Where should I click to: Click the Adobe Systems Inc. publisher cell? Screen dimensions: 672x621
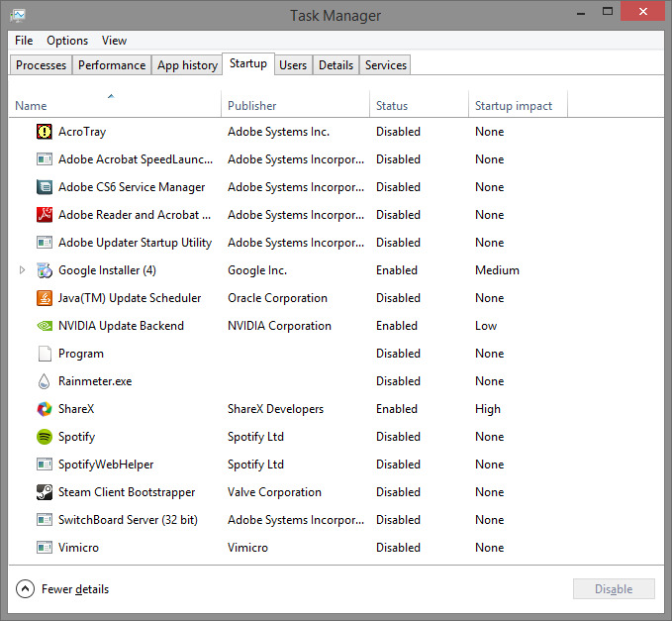coord(278,132)
